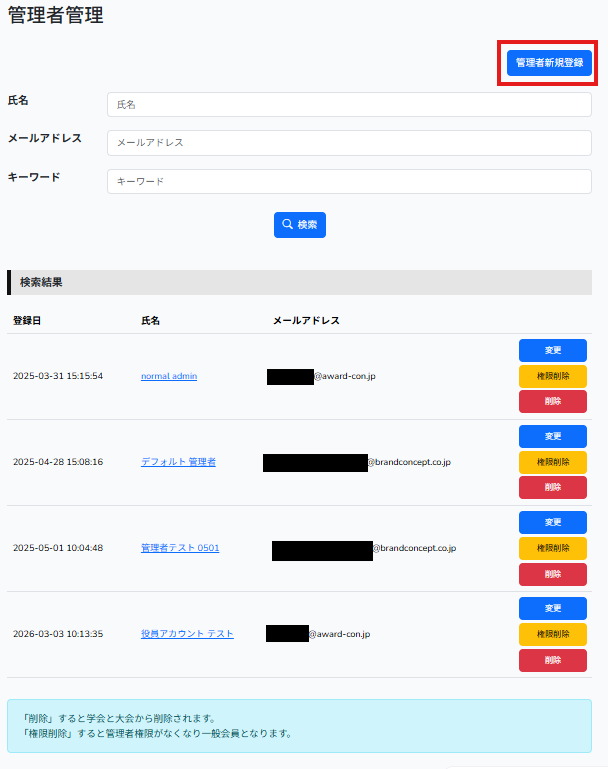Focus the 氏名 input field
Screen dimensions: 608x769
(349, 105)
